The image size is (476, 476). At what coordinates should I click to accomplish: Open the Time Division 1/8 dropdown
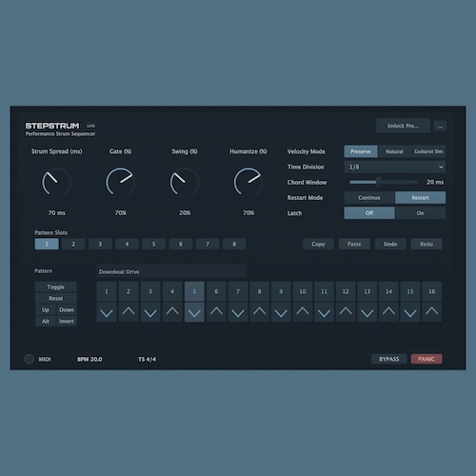click(395, 167)
